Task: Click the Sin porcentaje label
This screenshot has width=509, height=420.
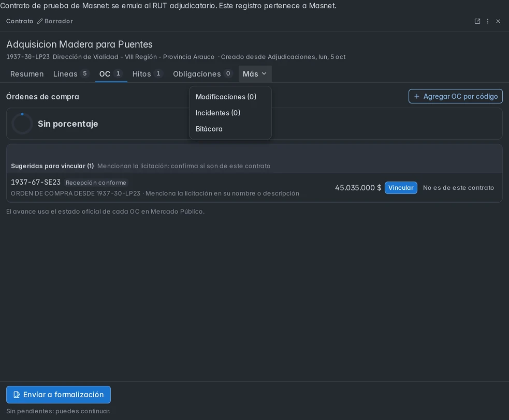Action: (68, 124)
